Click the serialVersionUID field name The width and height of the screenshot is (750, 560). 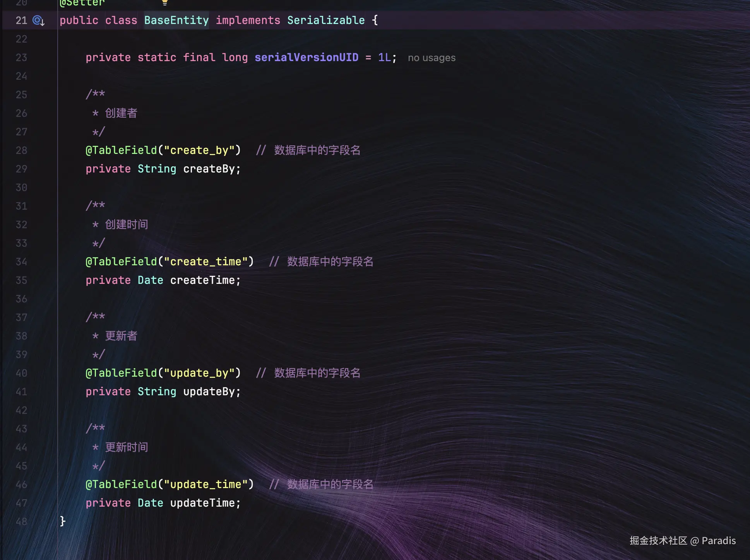click(306, 58)
